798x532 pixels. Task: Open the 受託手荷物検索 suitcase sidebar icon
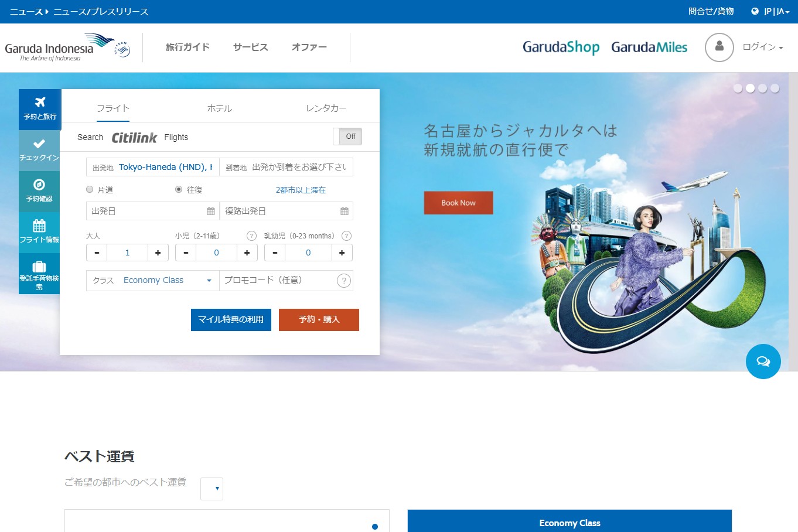tap(39, 274)
